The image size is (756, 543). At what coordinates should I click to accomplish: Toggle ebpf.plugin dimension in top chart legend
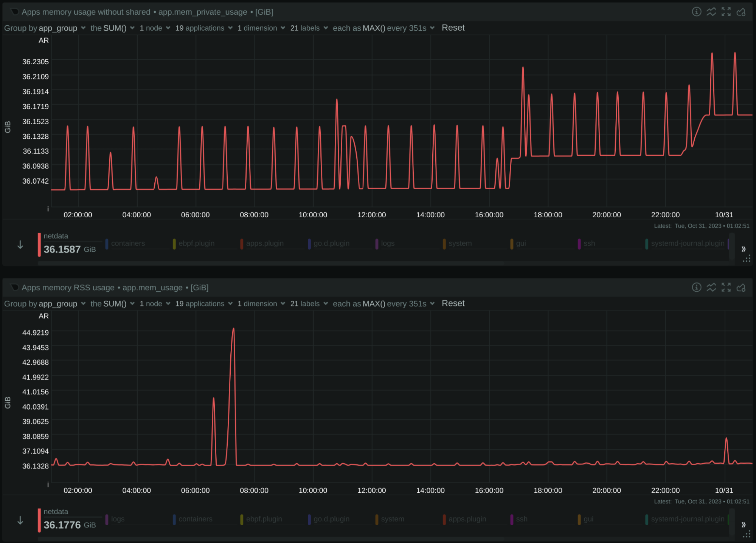pos(196,243)
